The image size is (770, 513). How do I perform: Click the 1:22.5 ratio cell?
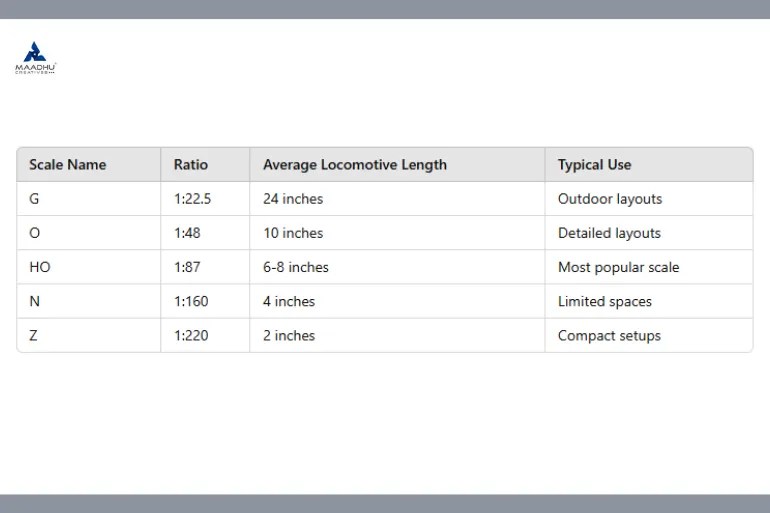click(x=205, y=199)
